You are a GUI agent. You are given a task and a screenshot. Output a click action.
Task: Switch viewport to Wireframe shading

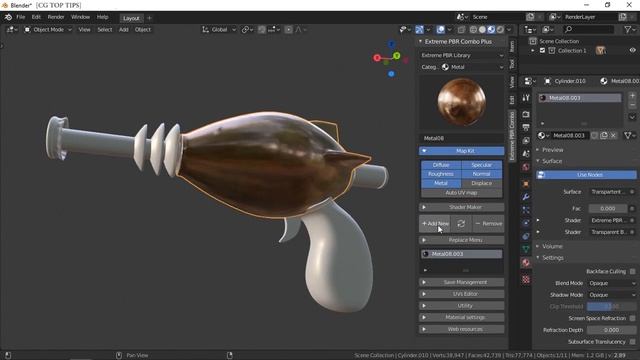(x=473, y=29)
